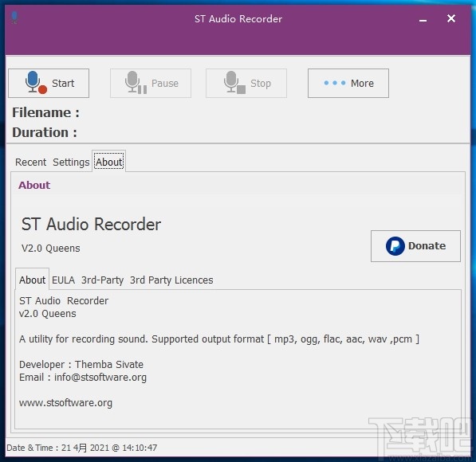The image size is (476, 462).
Task: Click the Donate PayPal button
Action: tap(415, 246)
